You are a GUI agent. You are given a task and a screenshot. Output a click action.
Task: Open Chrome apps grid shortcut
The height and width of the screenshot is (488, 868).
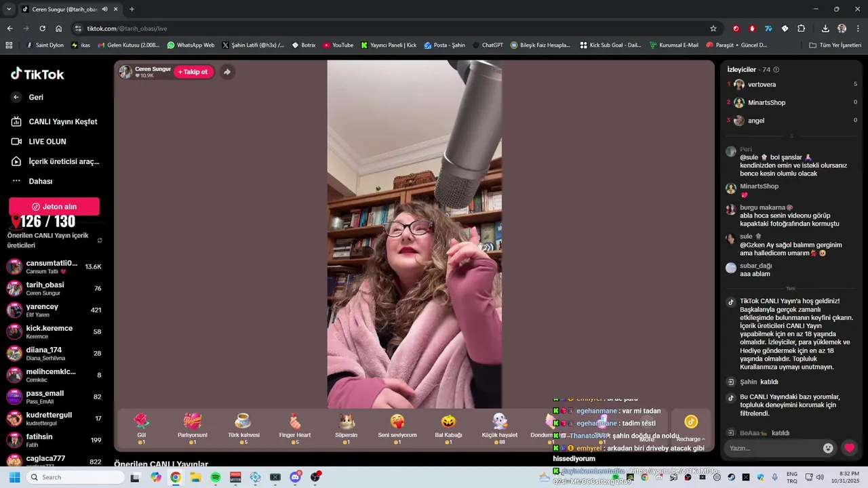click(9, 45)
